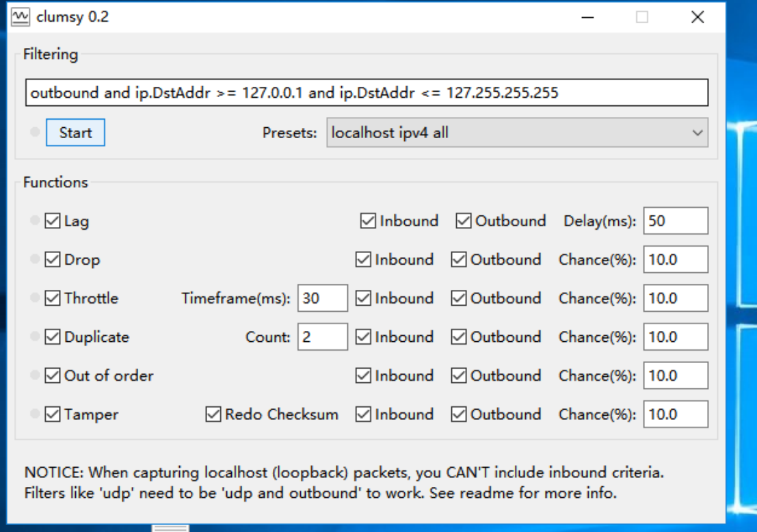Click the Tamper Chance(%) field

(x=675, y=414)
